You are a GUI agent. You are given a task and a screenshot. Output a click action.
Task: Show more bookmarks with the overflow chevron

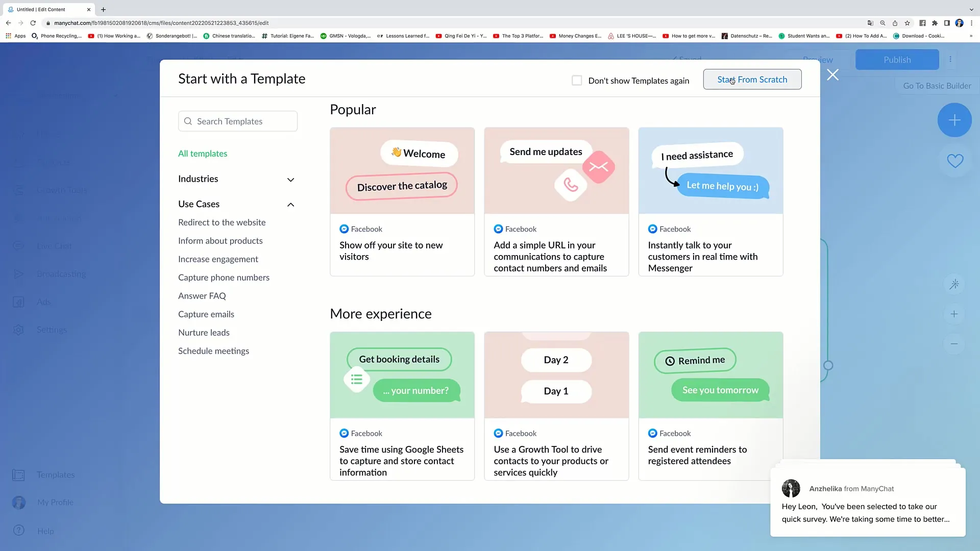[x=971, y=36]
